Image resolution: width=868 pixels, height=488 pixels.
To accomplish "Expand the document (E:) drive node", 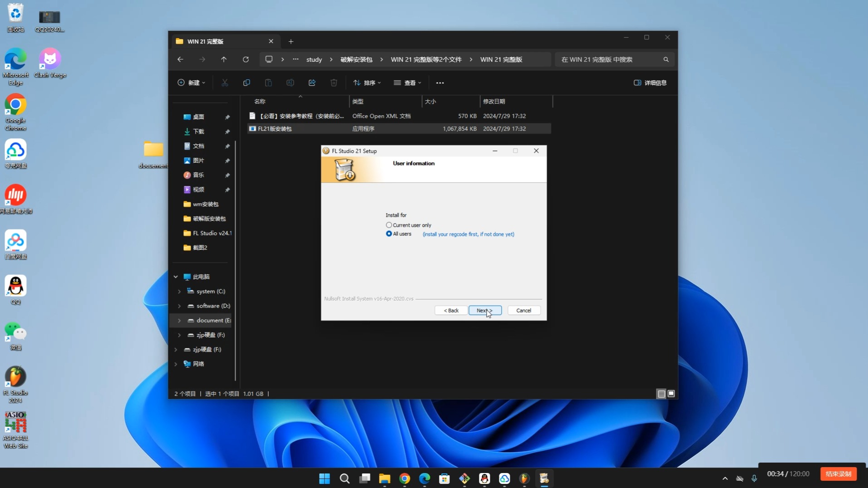I will click(179, 320).
